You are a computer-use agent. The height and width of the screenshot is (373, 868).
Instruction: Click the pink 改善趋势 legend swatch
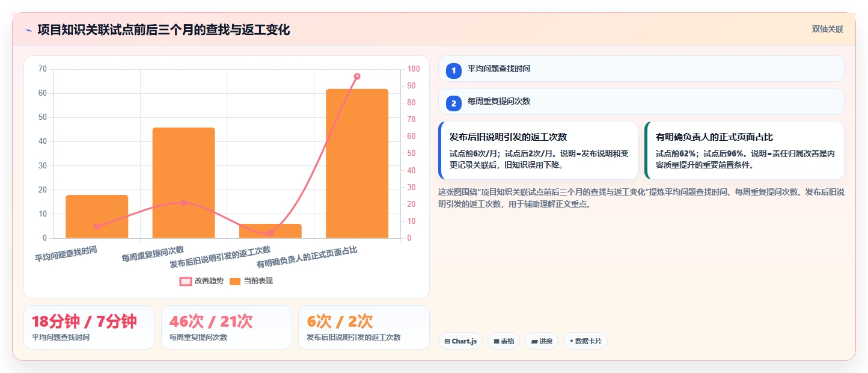(186, 281)
